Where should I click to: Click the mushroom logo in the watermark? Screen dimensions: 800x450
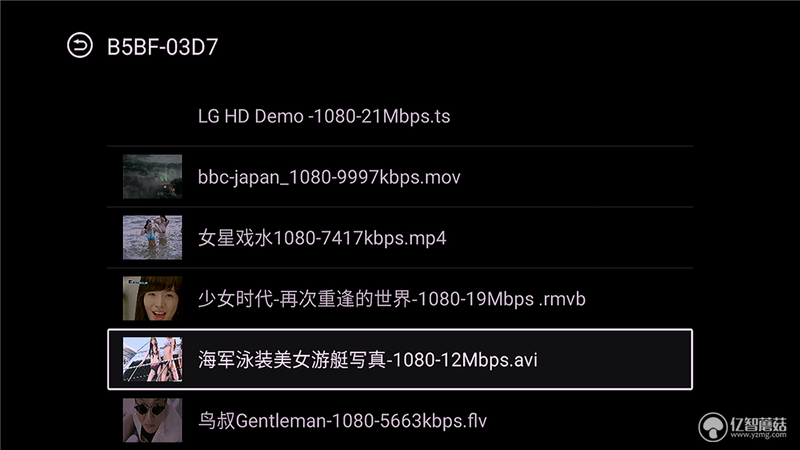tap(713, 427)
